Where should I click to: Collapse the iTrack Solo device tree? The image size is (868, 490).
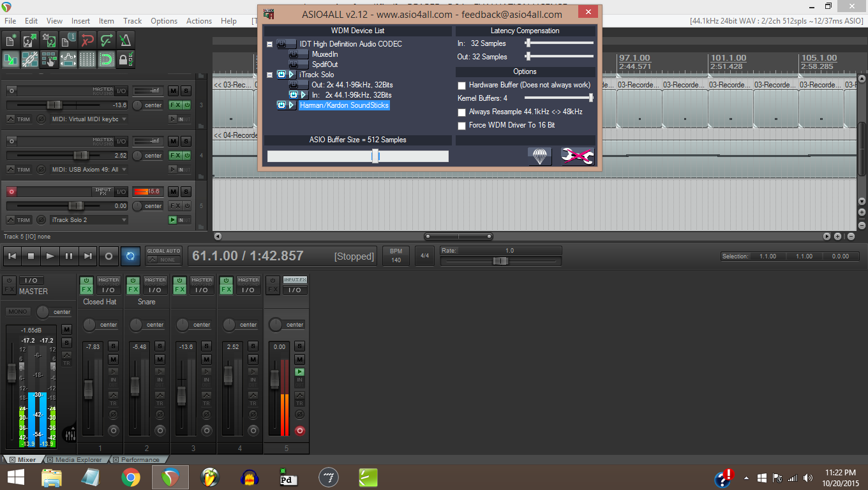(269, 75)
